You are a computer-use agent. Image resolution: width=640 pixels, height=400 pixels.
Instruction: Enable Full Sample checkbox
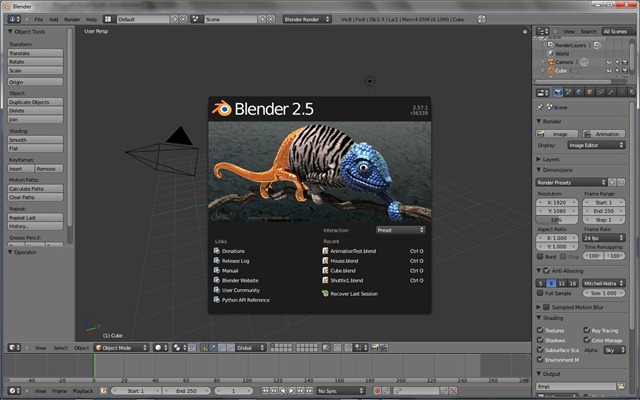pos(540,293)
